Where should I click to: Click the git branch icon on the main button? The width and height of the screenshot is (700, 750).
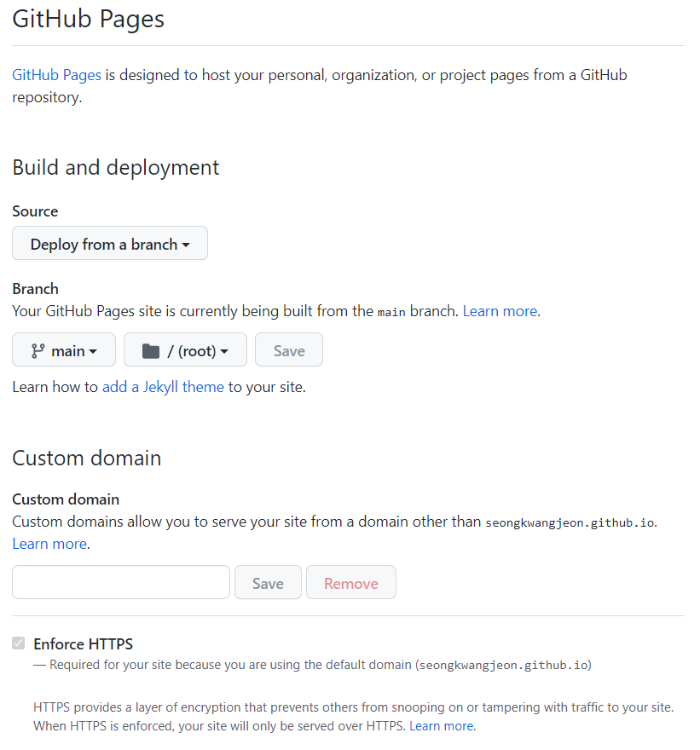pos(38,351)
